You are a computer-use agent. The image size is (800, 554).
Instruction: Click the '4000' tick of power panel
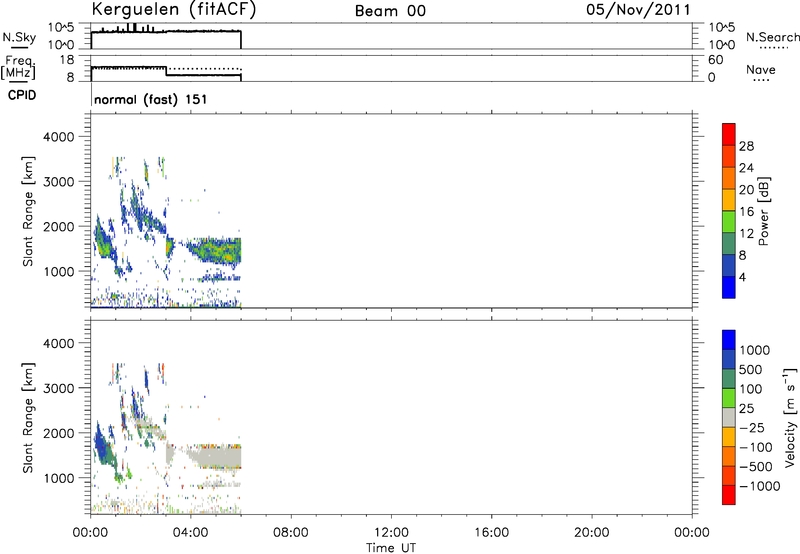click(x=59, y=137)
